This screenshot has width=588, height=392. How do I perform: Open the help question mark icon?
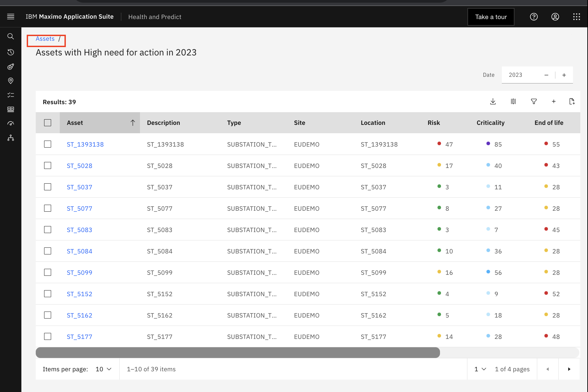534,17
